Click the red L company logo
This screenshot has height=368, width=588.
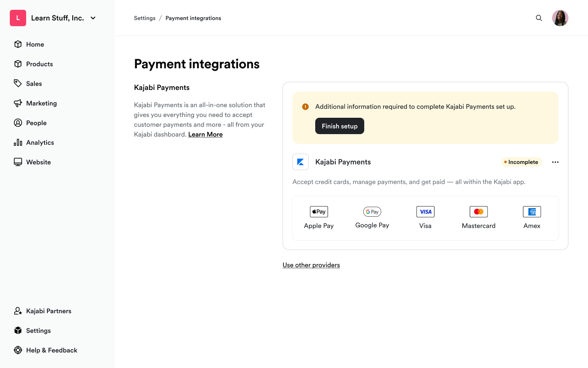(x=18, y=18)
